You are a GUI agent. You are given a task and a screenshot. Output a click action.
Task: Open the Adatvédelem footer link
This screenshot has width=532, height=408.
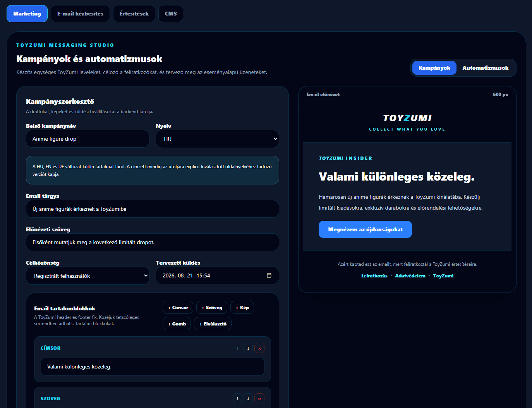tap(410, 276)
